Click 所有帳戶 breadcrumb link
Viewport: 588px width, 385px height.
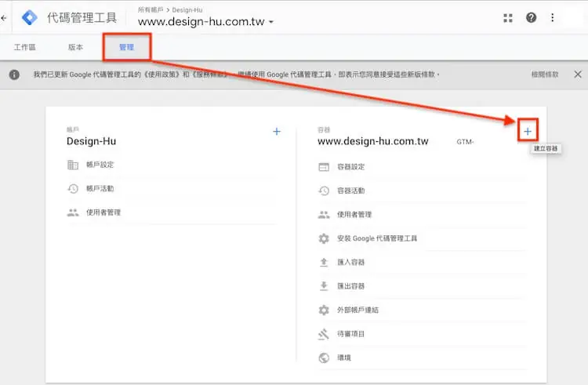[x=151, y=9]
